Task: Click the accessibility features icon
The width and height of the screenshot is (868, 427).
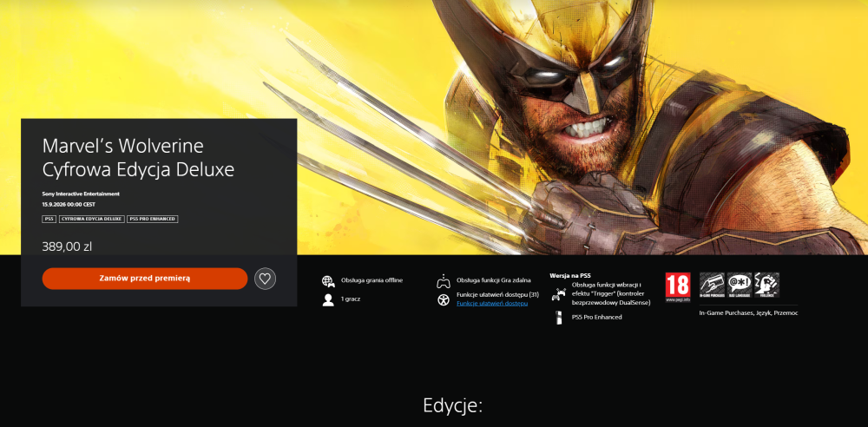Action: [443, 300]
